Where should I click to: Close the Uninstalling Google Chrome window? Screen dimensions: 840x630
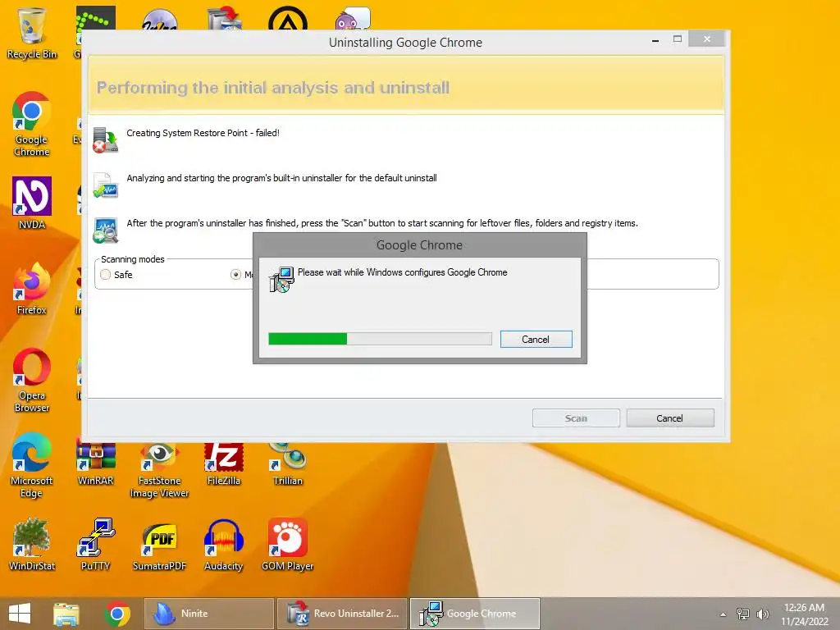coord(707,39)
